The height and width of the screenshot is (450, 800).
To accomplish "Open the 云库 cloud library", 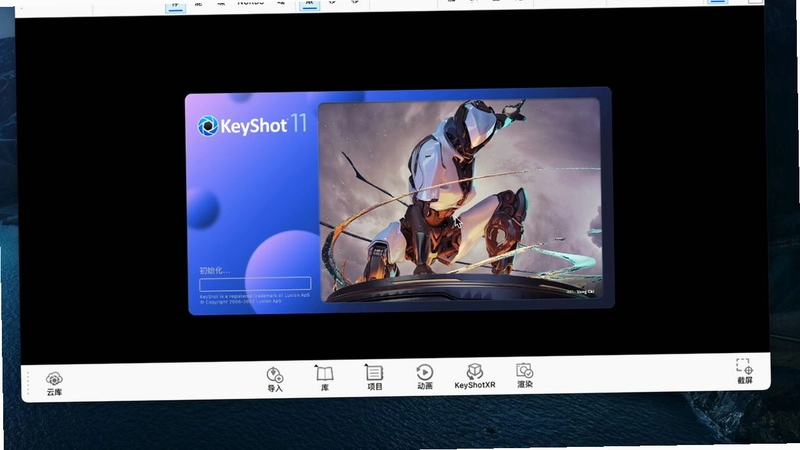I will (54, 384).
